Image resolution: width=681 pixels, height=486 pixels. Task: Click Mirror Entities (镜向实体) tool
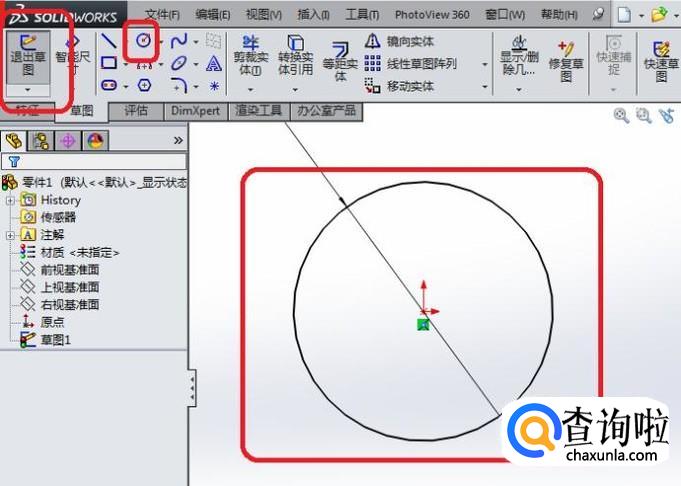click(x=399, y=41)
